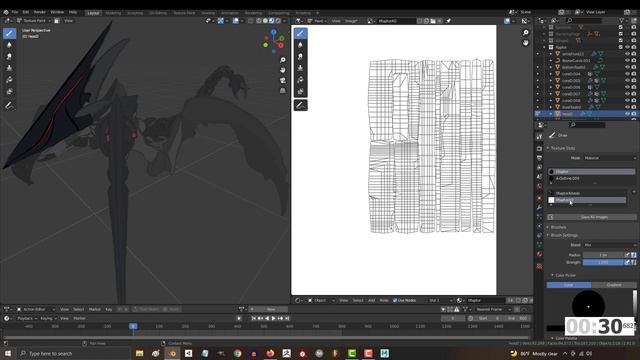Viewport: 640px width, 360px height.
Task: Click the Save All Images button
Action: coord(592,217)
